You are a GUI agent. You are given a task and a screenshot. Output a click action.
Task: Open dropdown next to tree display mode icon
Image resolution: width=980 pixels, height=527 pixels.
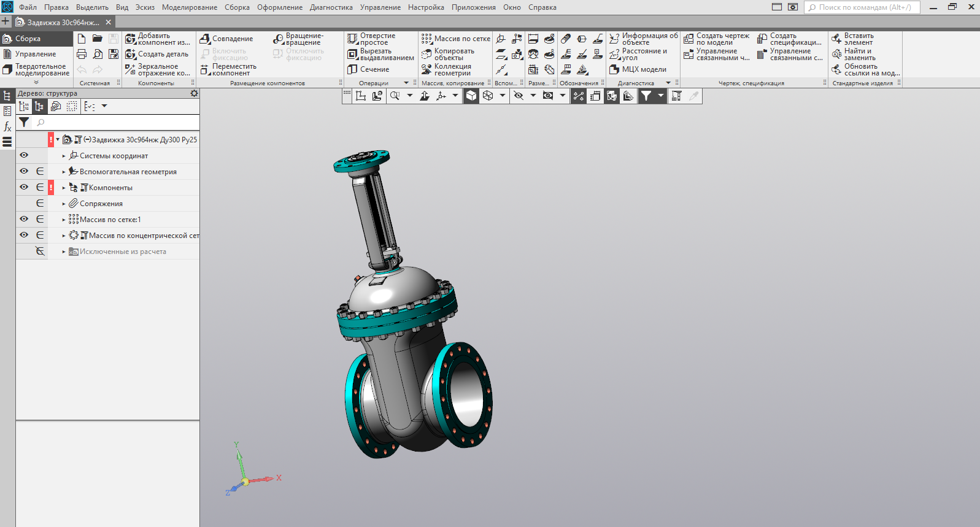[x=104, y=106]
